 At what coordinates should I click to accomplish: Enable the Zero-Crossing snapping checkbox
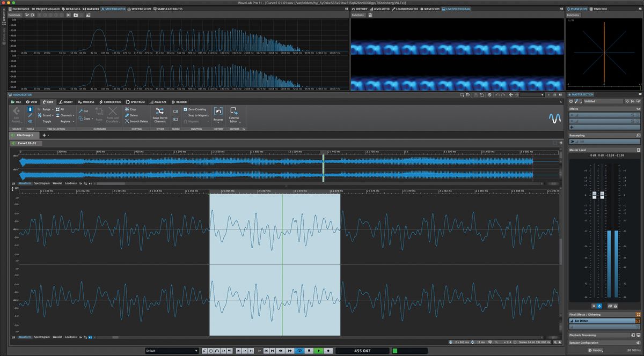pos(185,109)
